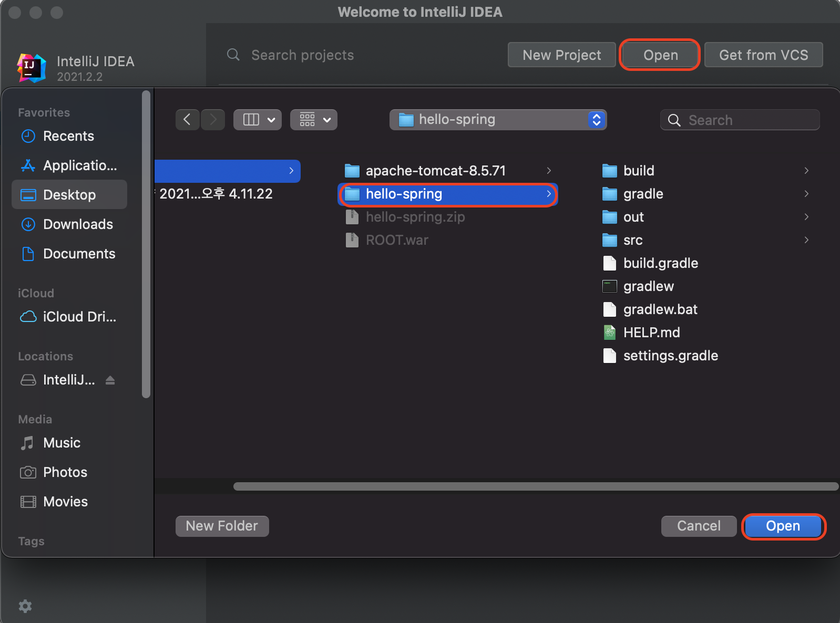Select the out folder label

coord(633,217)
